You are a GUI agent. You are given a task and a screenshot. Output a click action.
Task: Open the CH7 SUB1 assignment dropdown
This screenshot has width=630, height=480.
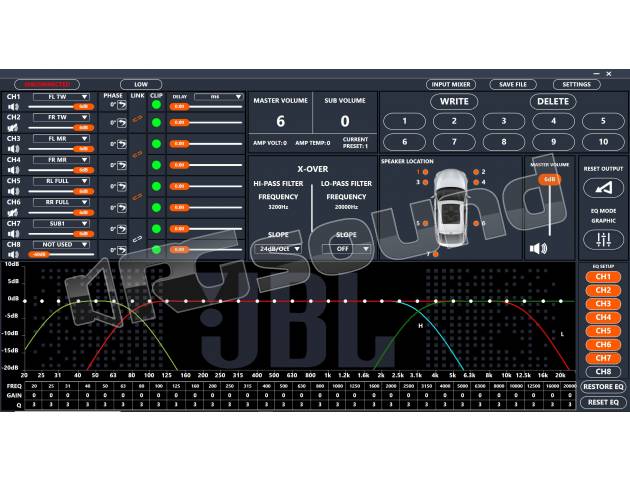(61, 223)
